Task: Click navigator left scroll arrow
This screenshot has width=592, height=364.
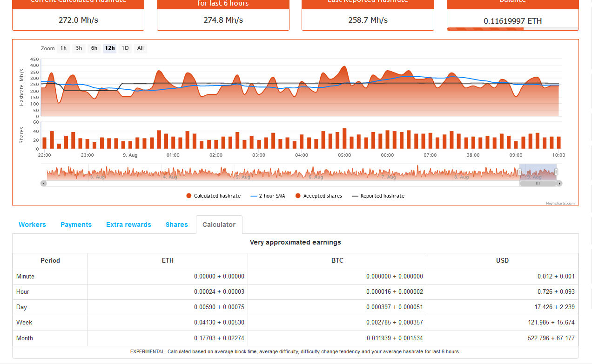Action: (x=44, y=184)
